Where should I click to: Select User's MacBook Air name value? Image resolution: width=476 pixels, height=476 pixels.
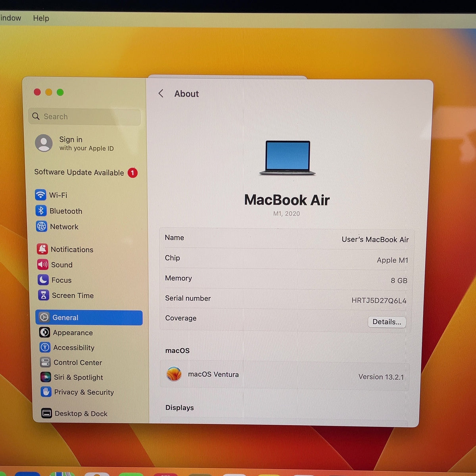pos(375,240)
